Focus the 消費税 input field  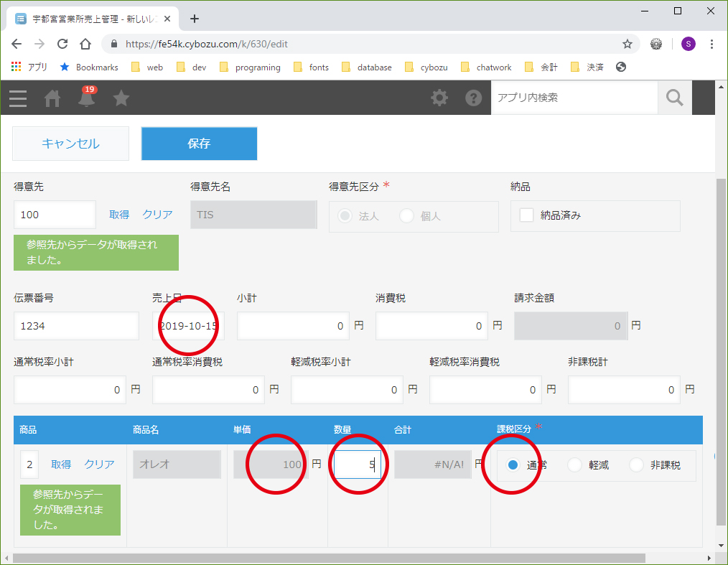point(431,326)
